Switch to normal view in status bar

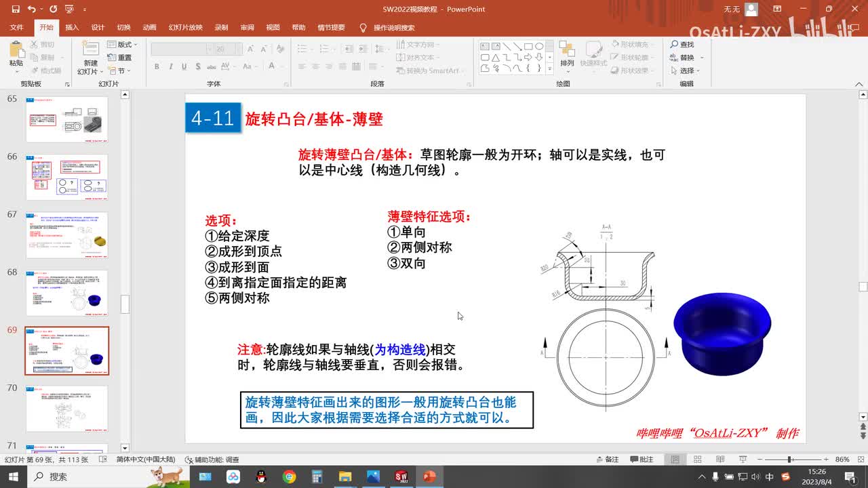(675, 460)
